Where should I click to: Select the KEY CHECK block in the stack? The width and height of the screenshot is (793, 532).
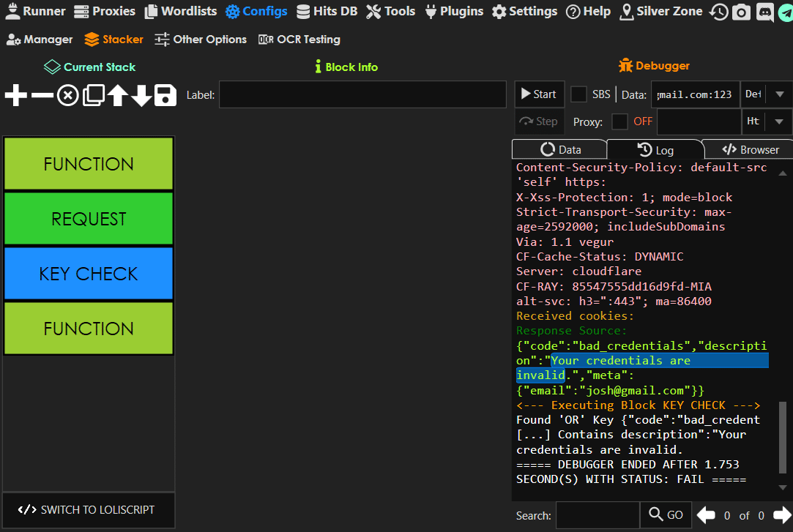point(88,273)
